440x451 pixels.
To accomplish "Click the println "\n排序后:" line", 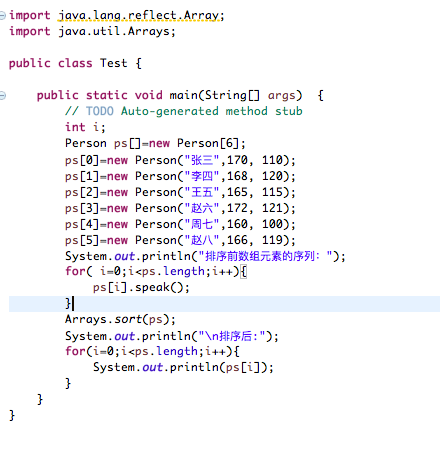I will (172, 336).
